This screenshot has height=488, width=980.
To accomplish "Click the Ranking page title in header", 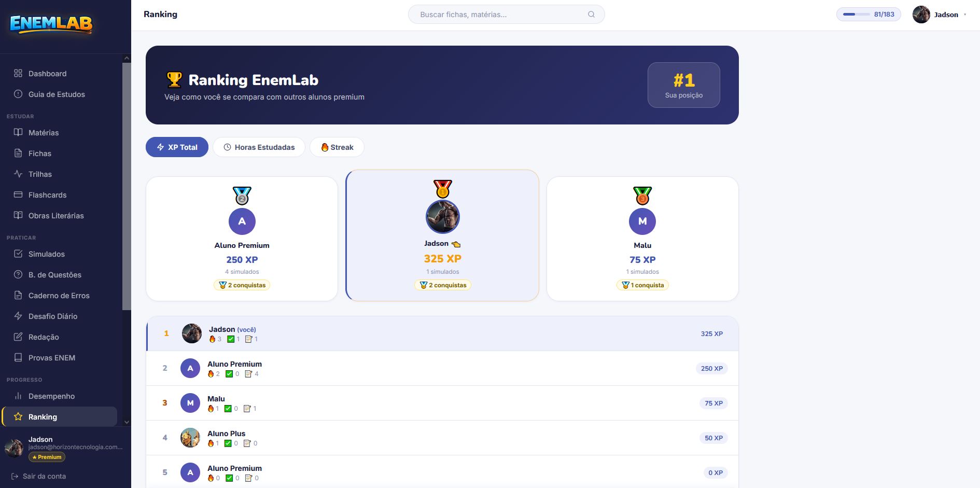I will pos(160,15).
